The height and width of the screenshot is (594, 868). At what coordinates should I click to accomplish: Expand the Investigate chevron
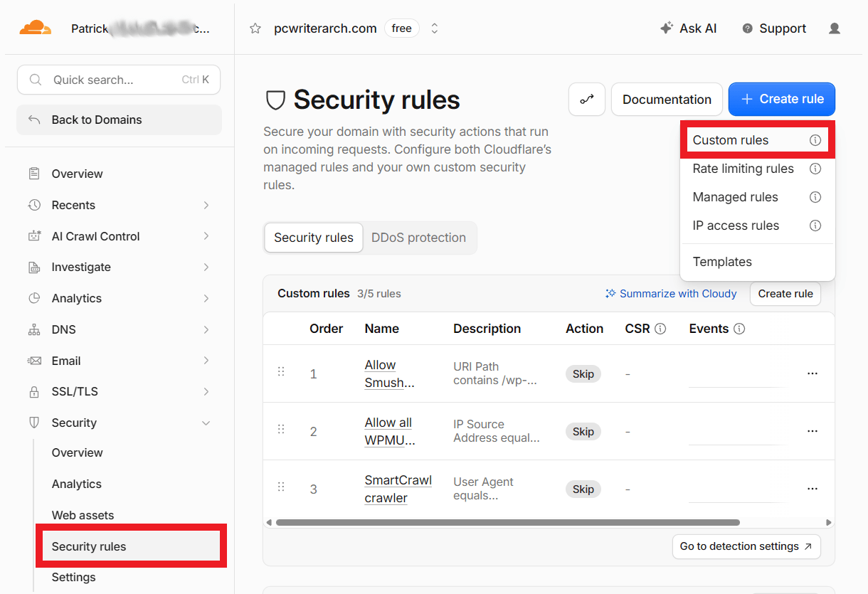coord(206,267)
